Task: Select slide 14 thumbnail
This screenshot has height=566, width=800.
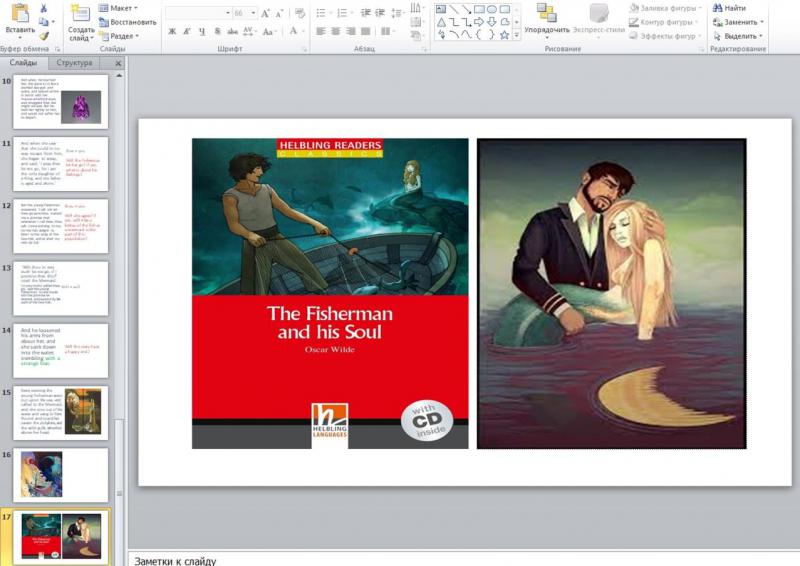Action: (x=61, y=351)
